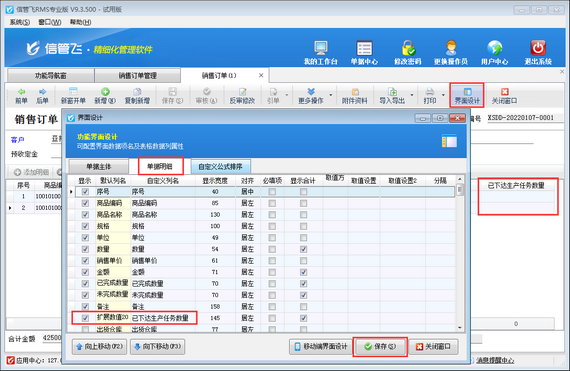Click the 退出系统 power icon
Viewport: 570px width, 371px height.
[x=538, y=53]
